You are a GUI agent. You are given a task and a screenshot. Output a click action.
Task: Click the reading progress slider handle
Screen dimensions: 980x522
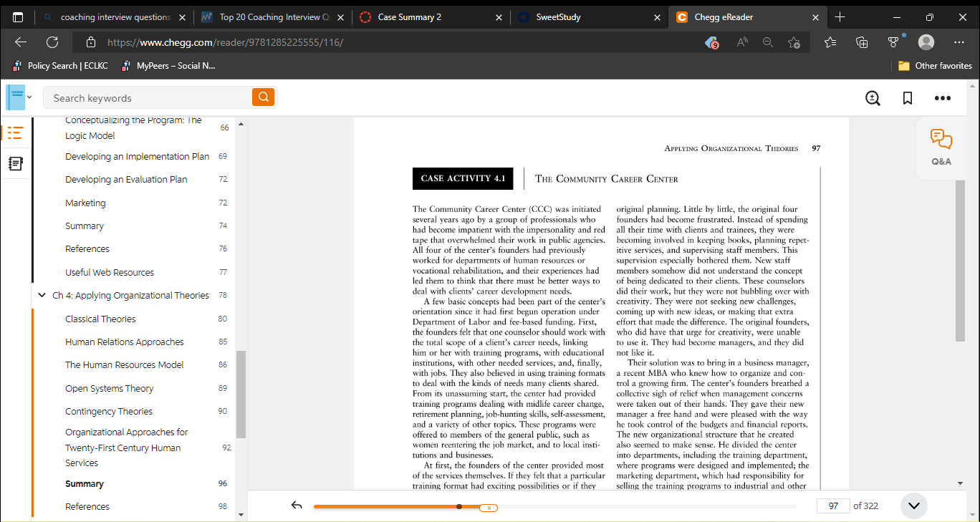(x=489, y=507)
